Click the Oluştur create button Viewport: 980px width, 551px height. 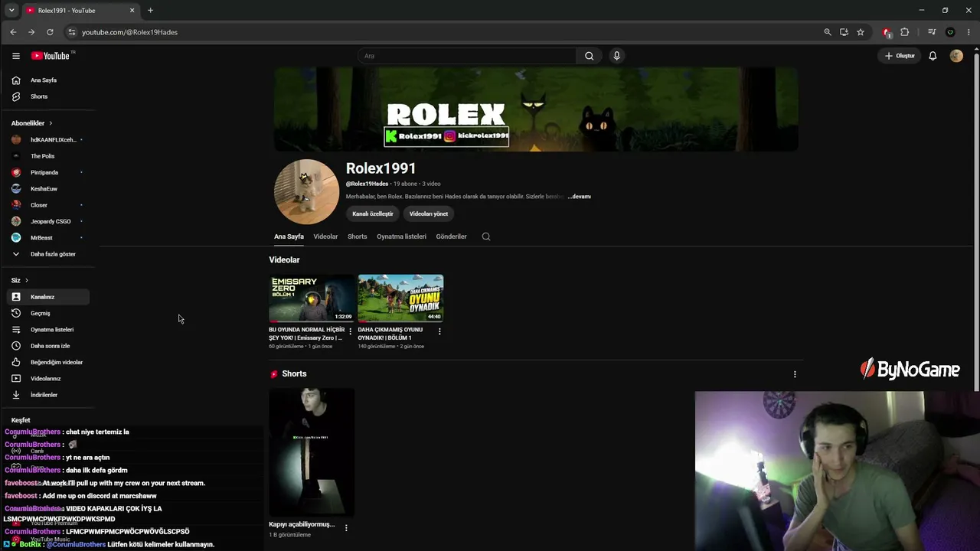tap(900, 56)
